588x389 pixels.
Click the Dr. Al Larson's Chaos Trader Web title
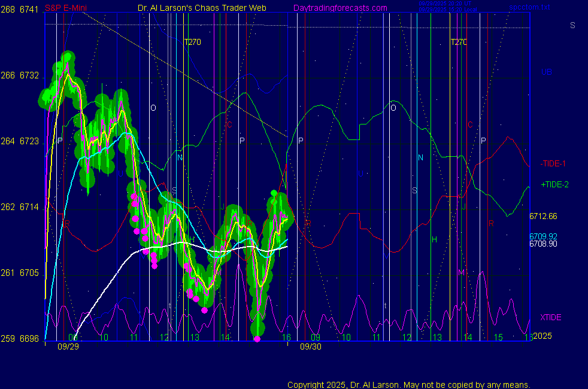click(202, 8)
